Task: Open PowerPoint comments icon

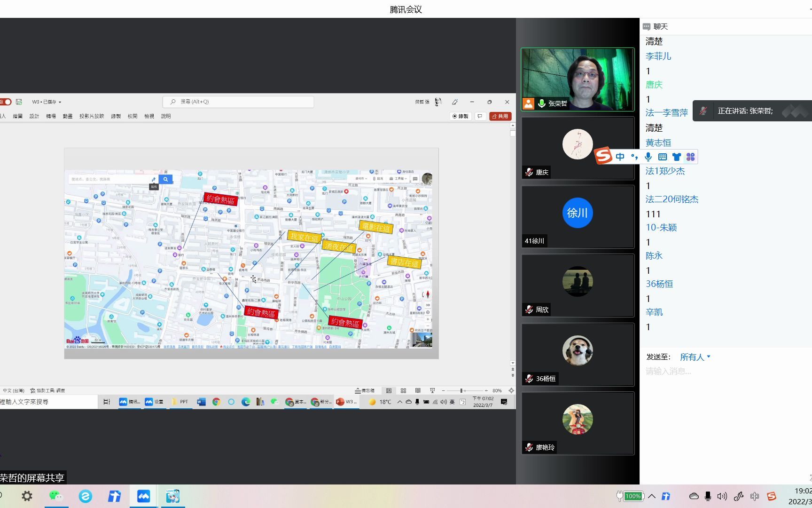Action: (480, 116)
